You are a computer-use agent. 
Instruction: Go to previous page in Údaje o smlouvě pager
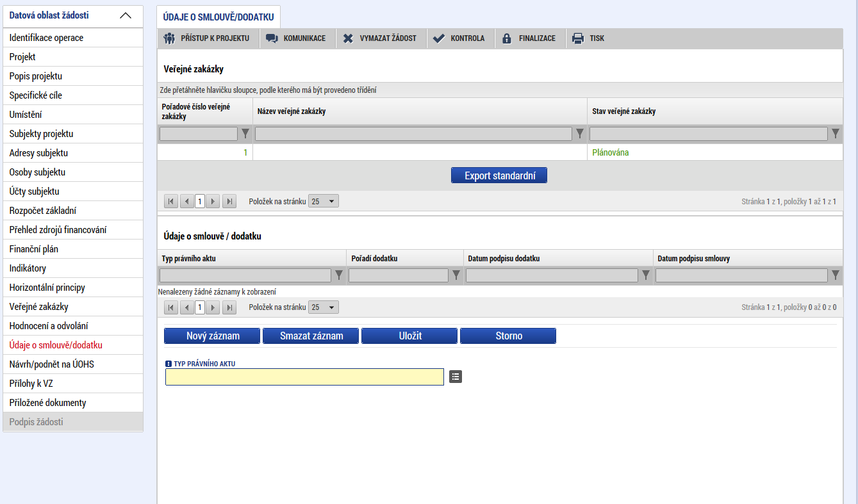pyautogui.click(x=187, y=307)
